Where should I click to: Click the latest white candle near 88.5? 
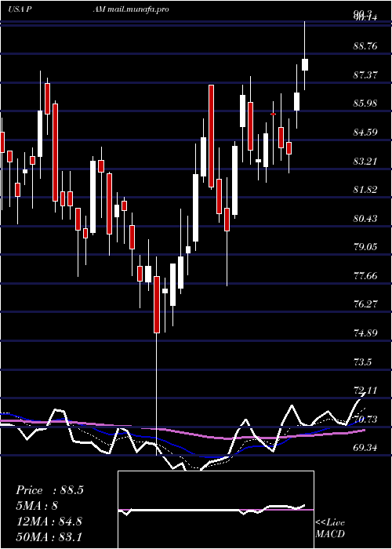(305, 65)
